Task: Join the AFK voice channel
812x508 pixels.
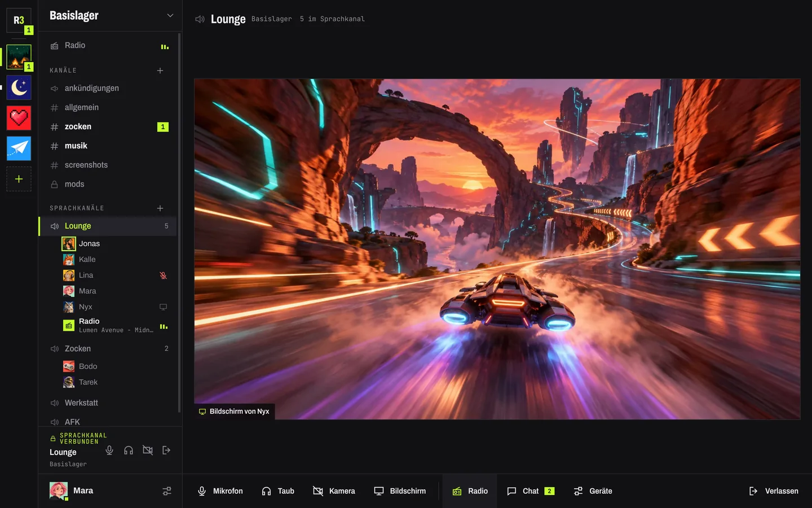Action: (x=108, y=422)
